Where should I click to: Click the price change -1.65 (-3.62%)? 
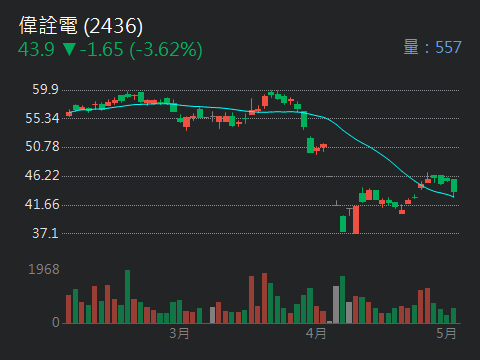point(141,50)
